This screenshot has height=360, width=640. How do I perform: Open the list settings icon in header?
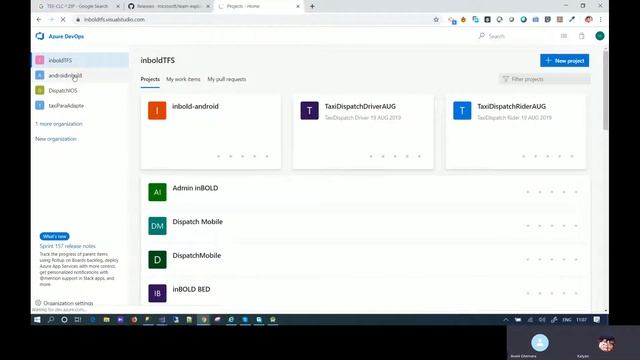564,36
